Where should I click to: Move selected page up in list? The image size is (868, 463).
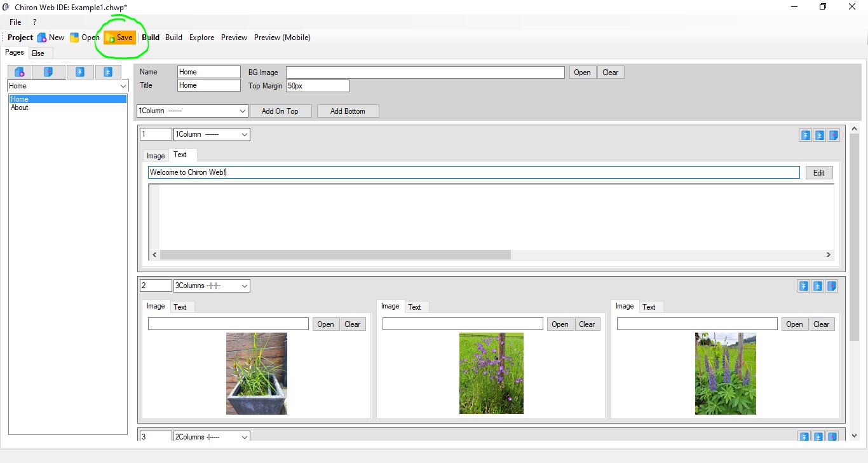[79, 72]
